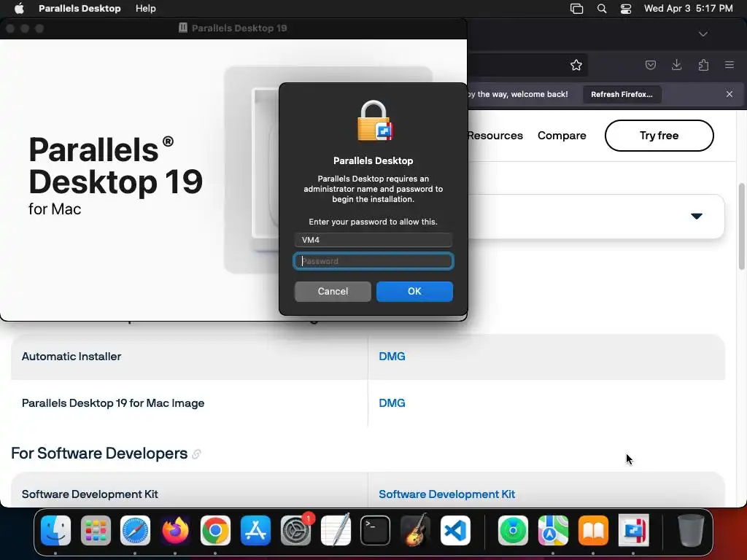Open Visual Studio Code from the Dock
Viewport: 747px width, 560px height.
(x=455, y=530)
